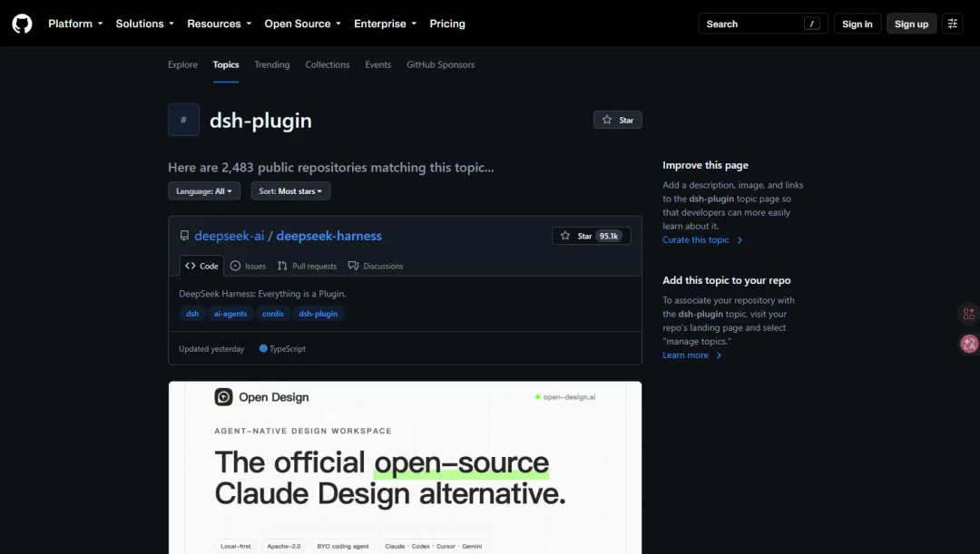The width and height of the screenshot is (980, 554).
Task: Click the repository icon before deepseek-ai
Action: 184,236
